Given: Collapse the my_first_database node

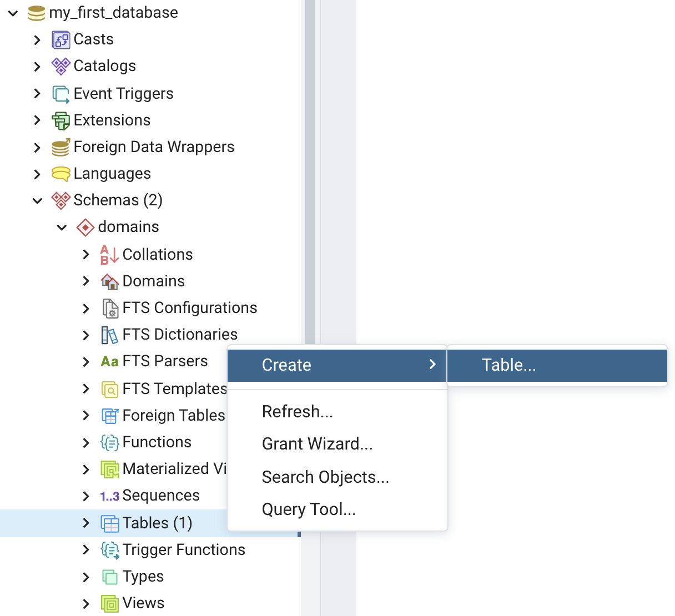Looking at the screenshot, I should click(13, 13).
